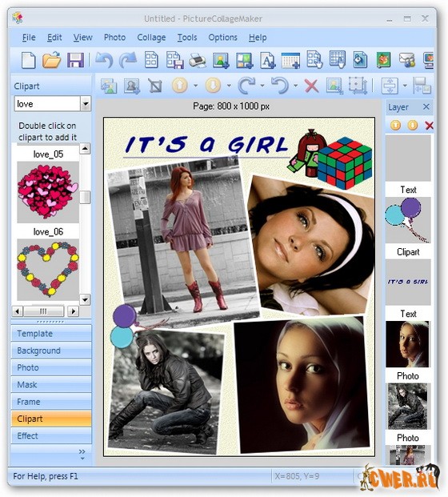448x497 pixels.
Task: Click the Add Text icon in the toolbar
Action: [268, 60]
